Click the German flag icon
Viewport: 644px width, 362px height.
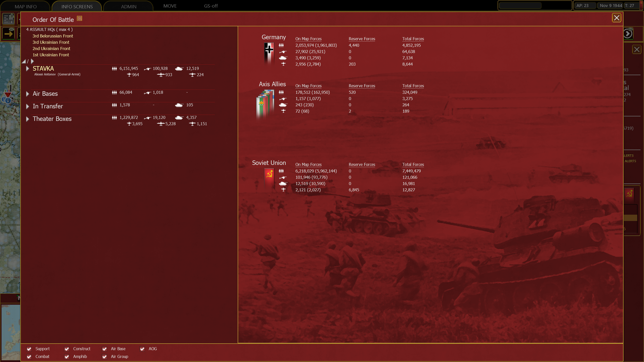(269, 54)
